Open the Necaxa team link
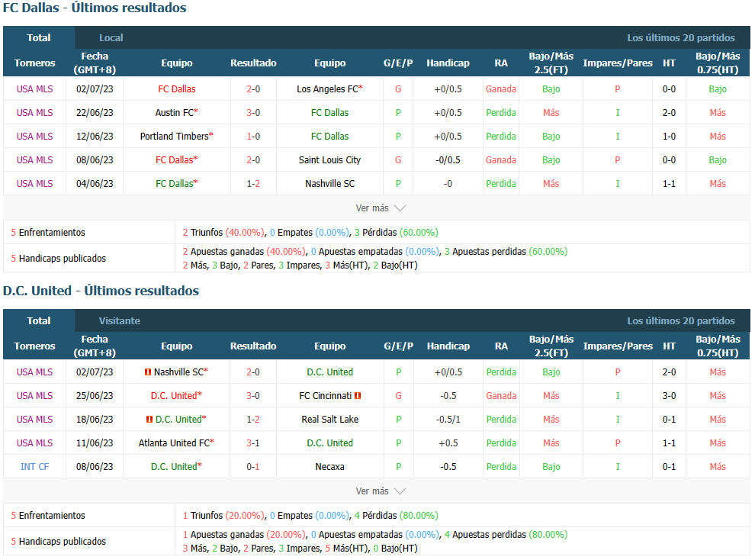Image resolution: width=755 pixels, height=560 pixels. [x=329, y=467]
